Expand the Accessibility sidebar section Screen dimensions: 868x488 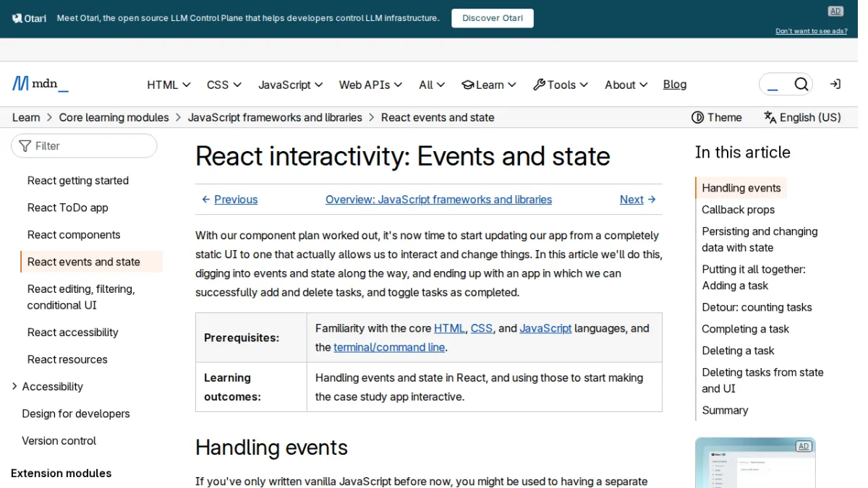14,387
